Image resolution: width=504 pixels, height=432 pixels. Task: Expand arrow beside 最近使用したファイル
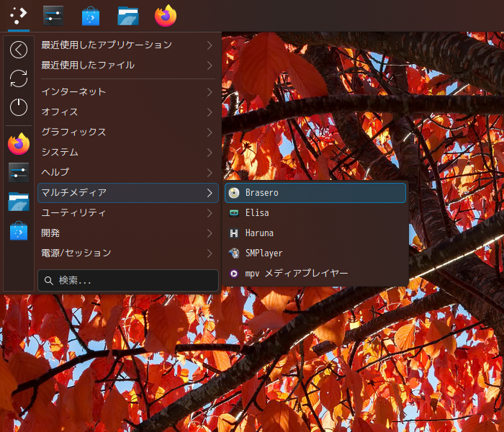coord(210,66)
